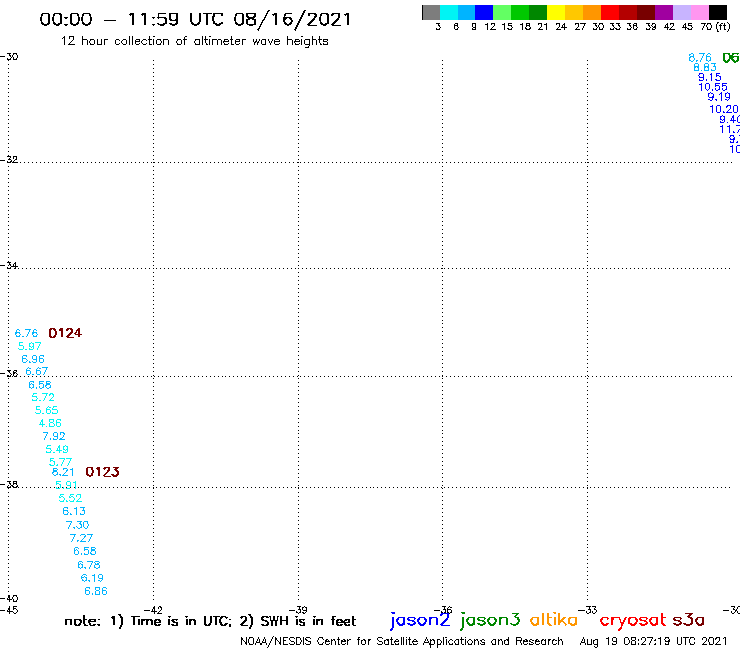Select the 7.27 reading
Screen dimensions: 740x650
(x=81, y=538)
